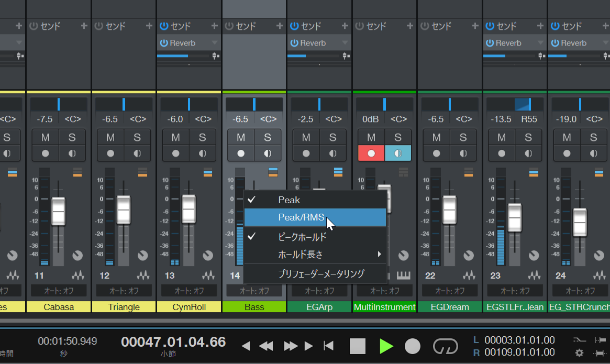
Task: Click the record transport button
Action: coord(413,346)
